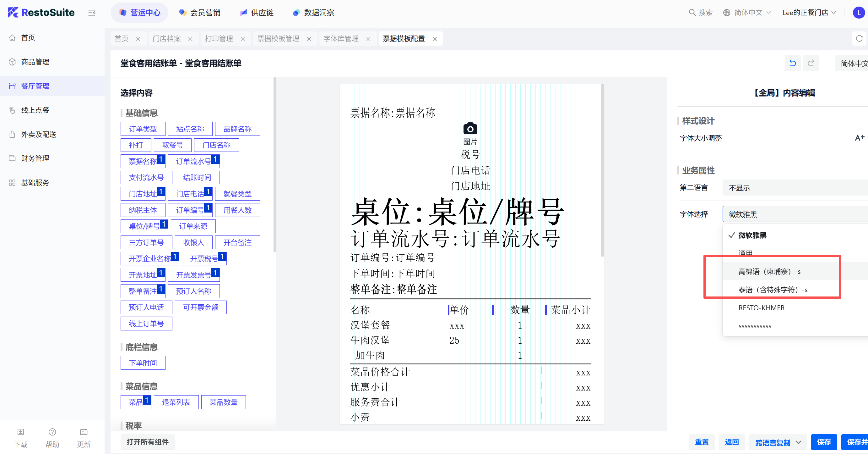Click the 打开所有组件 button
Screen dimensions: 868x454
pyautogui.click(x=148, y=442)
